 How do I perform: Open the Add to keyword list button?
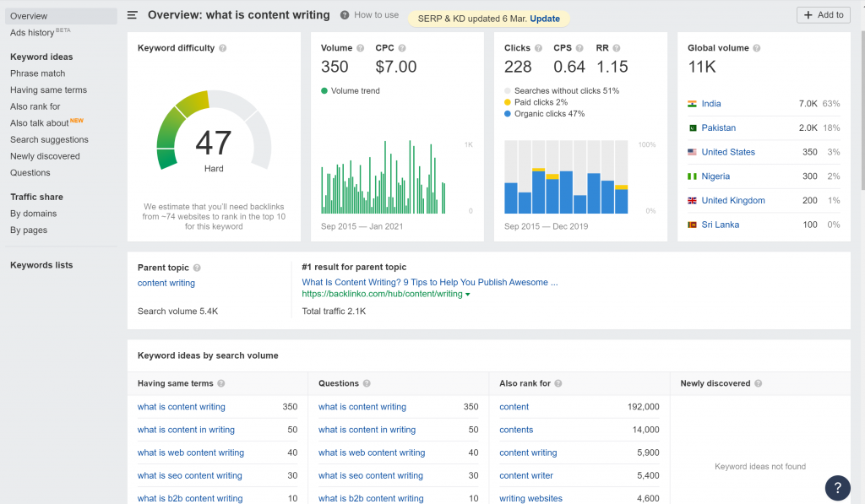pos(824,15)
